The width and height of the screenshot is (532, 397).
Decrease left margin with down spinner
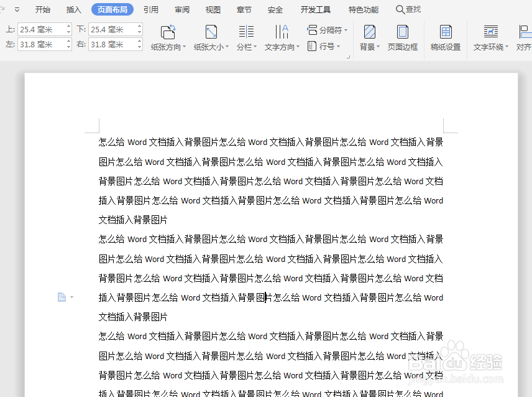68,48
